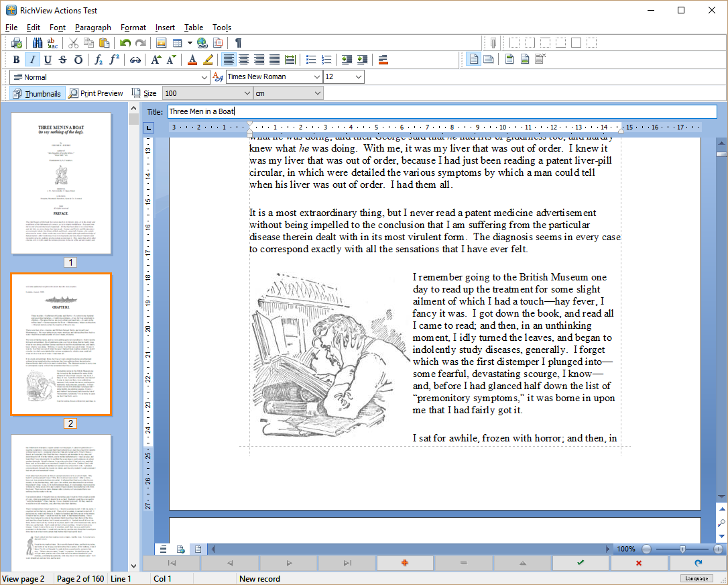Image resolution: width=728 pixels, height=585 pixels.
Task: Toggle Strikethrough formatting
Action: pyautogui.click(x=63, y=60)
